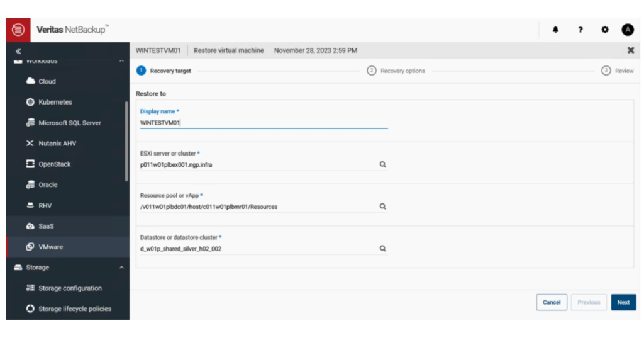
Task: Open the user account avatar
Action: click(628, 30)
